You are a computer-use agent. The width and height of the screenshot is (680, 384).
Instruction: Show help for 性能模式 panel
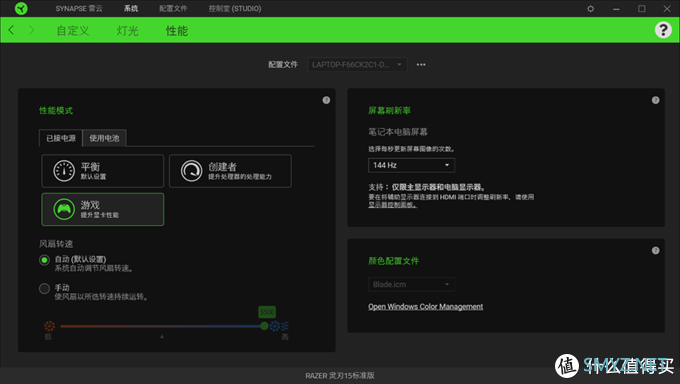tap(326, 100)
